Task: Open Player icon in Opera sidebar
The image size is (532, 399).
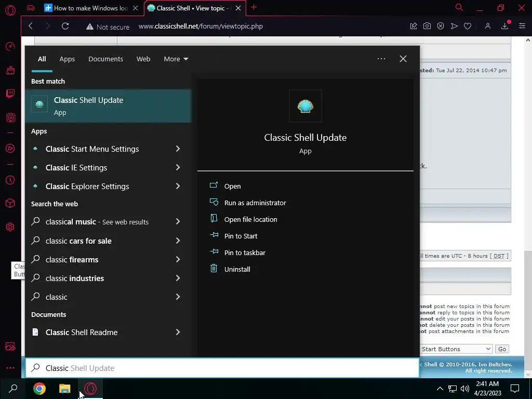Action: (x=10, y=148)
